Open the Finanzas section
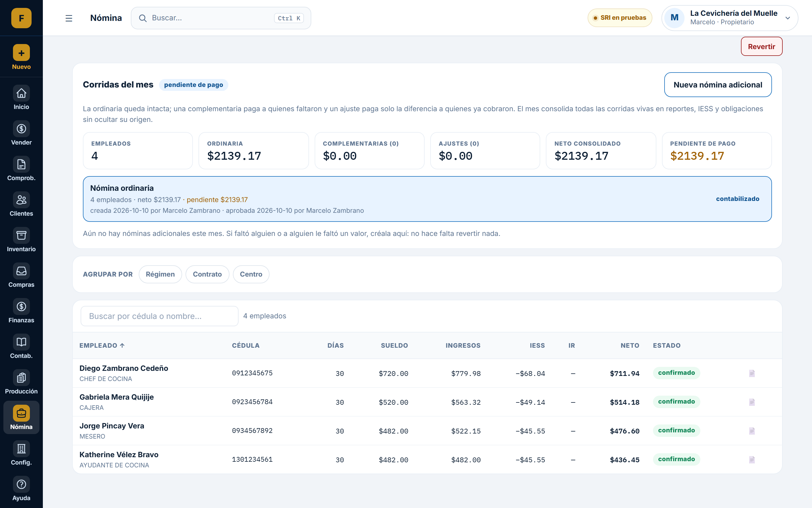 tap(21, 311)
